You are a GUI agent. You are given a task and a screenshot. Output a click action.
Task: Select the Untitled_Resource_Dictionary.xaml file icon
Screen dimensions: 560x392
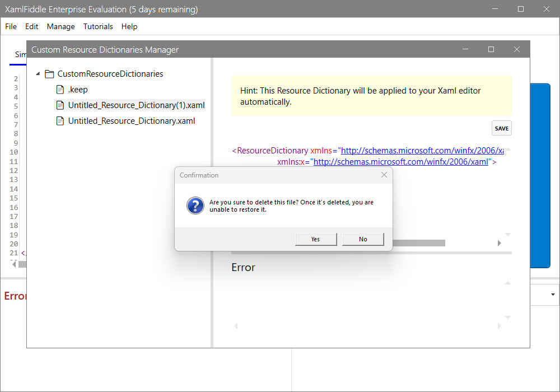[60, 121]
